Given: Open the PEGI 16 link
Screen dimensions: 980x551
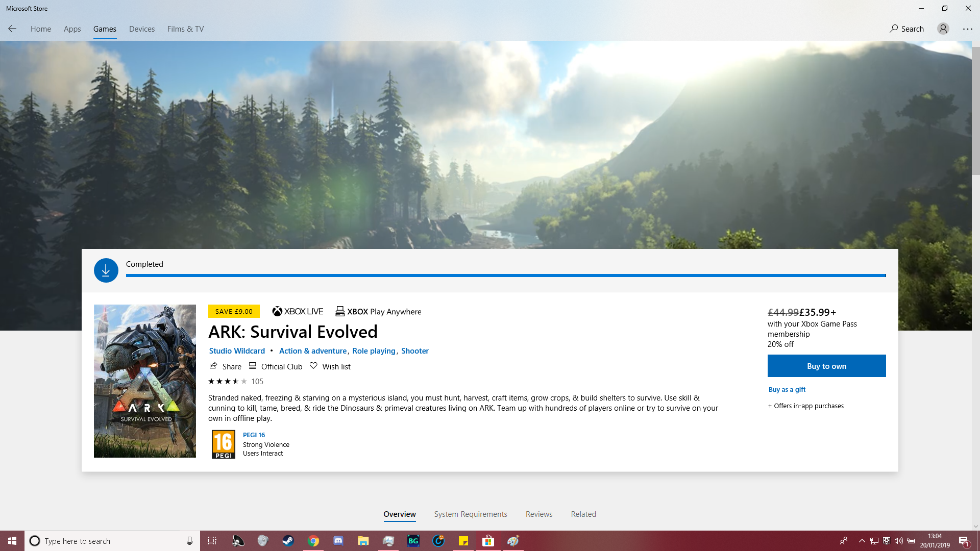Looking at the screenshot, I should [x=254, y=435].
